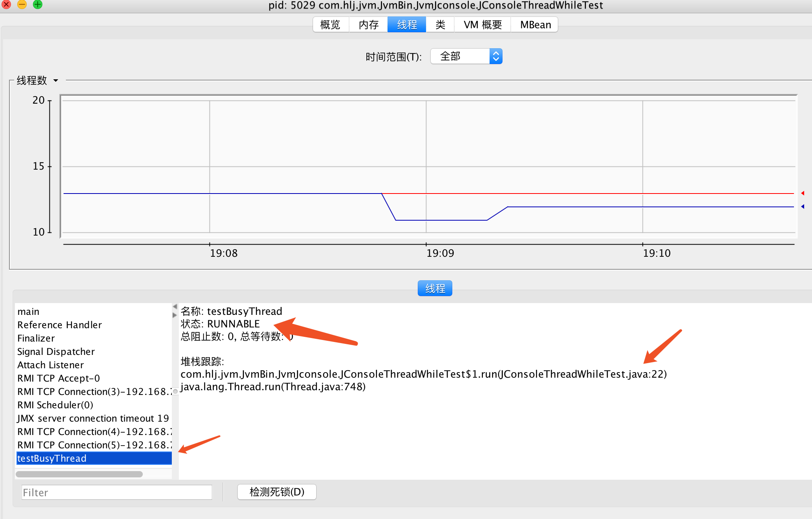Click the yellow minimize window button
This screenshot has height=519, width=812.
tap(22, 4)
